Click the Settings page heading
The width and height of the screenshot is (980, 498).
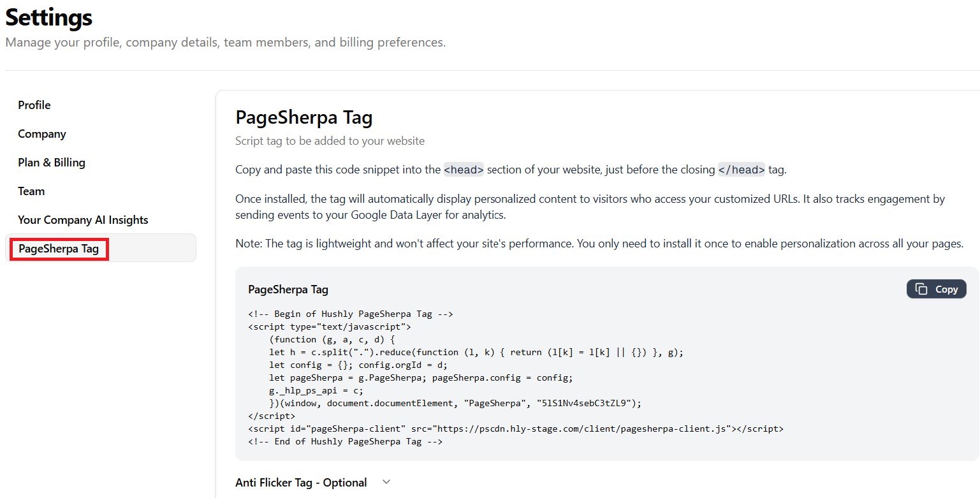[49, 17]
